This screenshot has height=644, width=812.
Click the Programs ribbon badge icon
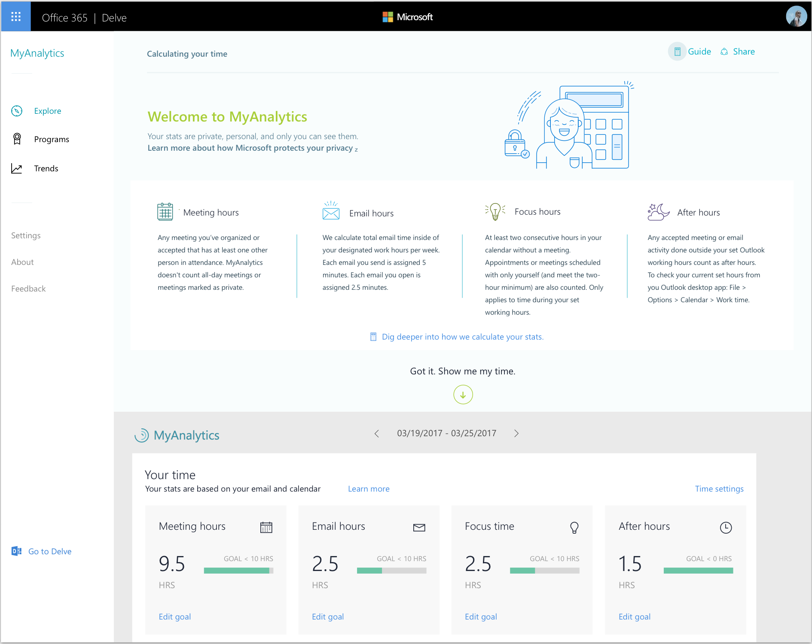pyautogui.click(x=17, y=139)
